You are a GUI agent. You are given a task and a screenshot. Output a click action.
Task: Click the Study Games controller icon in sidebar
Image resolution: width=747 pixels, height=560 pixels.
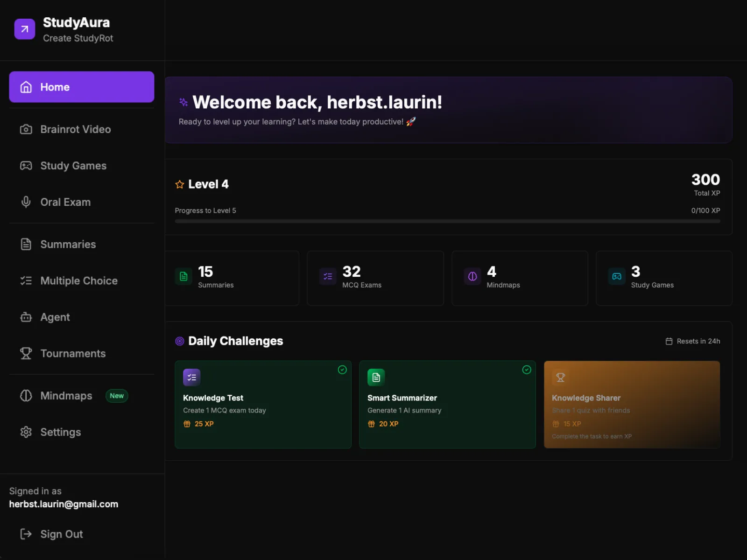[26, 166]
